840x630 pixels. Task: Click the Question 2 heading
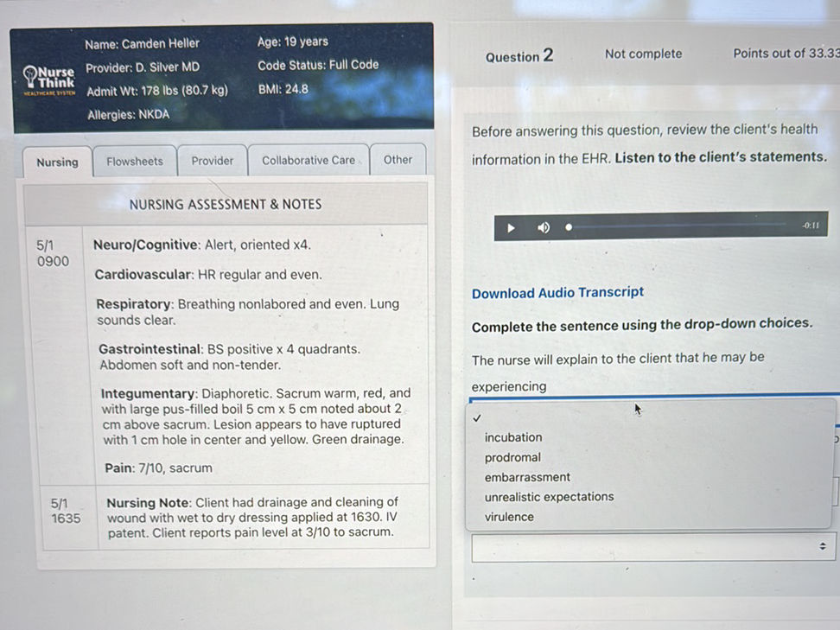519,57
